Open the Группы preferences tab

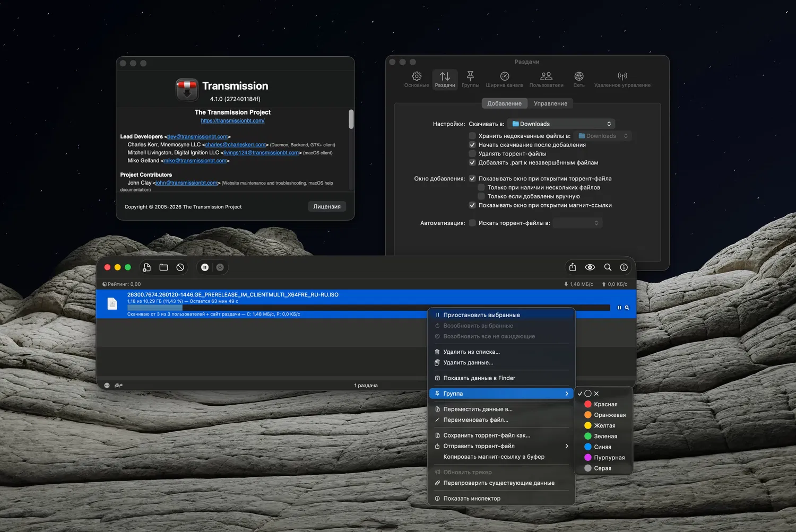pyautogui.click(x=470, y=80)
